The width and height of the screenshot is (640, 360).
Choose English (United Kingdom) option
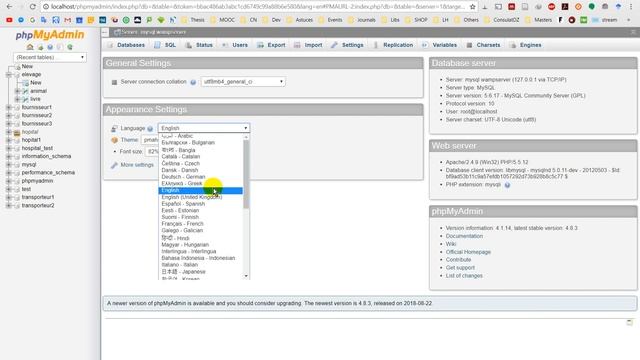200,197
